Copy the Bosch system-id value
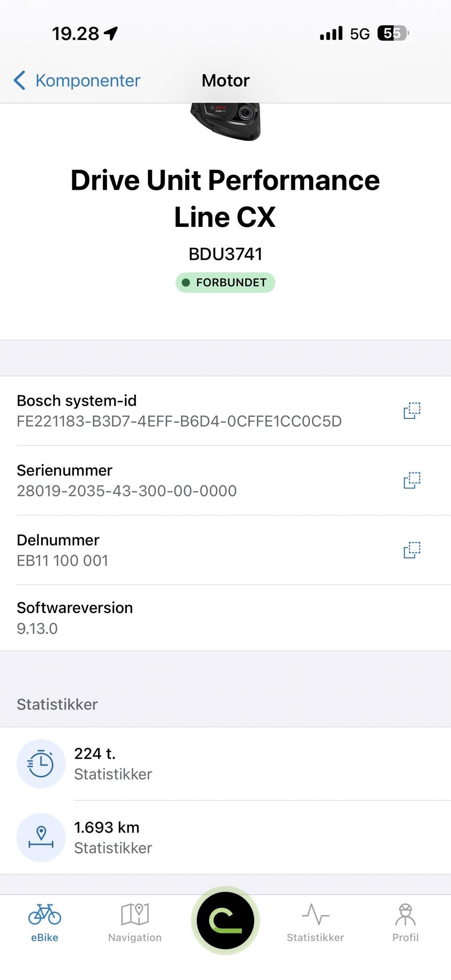This screenshot has height=980, width=451. click(412, 411)
